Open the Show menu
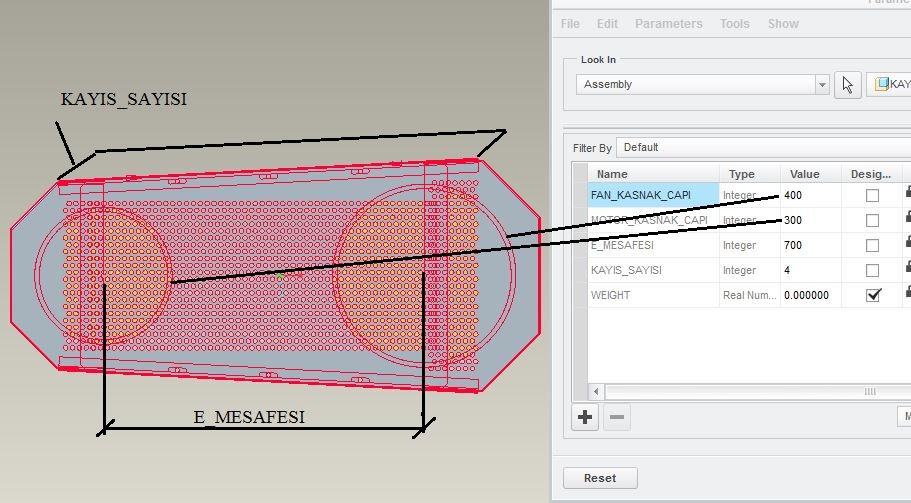911x503 pixels. click(783, 24)
